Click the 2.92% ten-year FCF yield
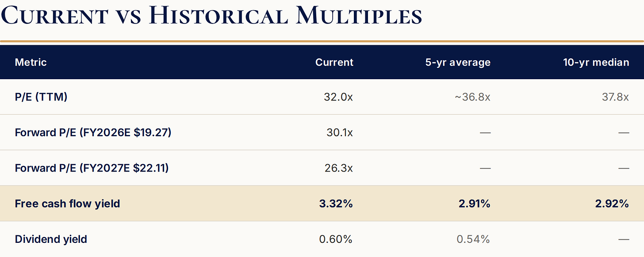This screenshot has height=257, width=644. [612, 203]
